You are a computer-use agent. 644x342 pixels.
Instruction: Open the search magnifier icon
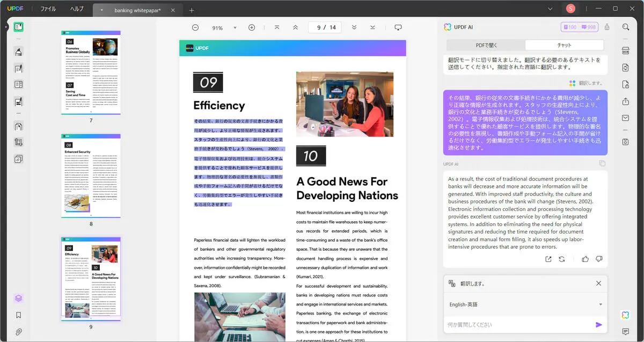626,27
